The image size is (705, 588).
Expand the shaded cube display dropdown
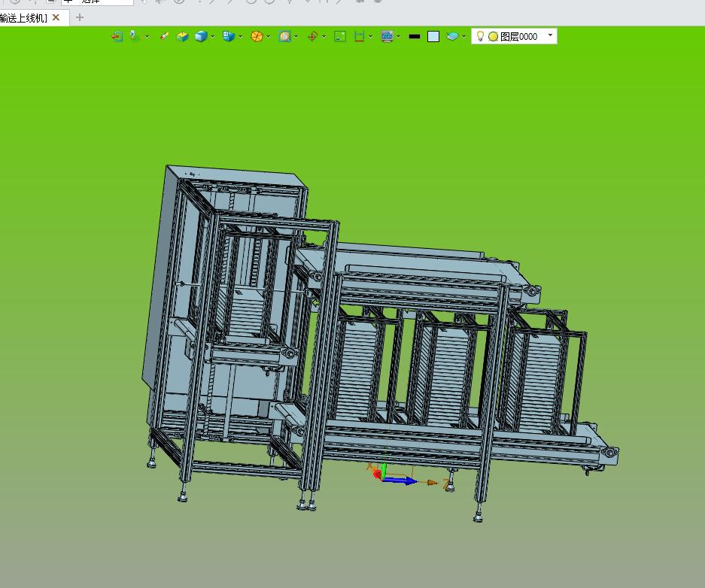(213, 37)
